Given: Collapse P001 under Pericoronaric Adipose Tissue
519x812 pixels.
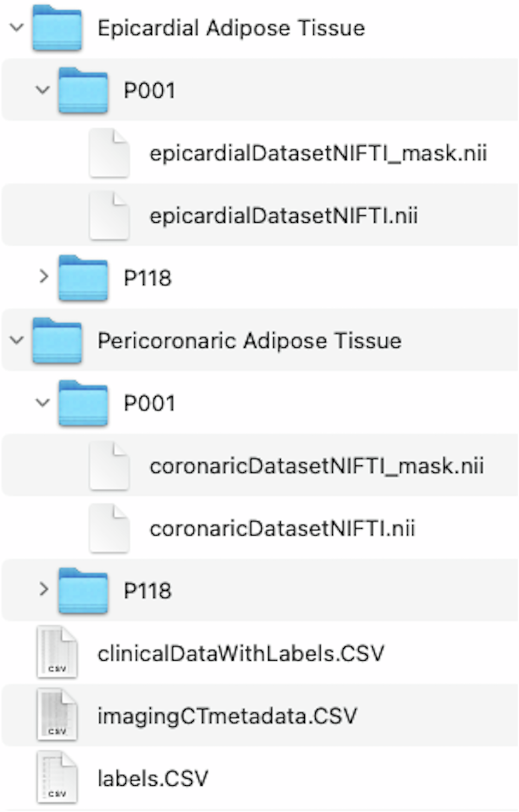Looking at the screenshot, I should coord(43,403).
